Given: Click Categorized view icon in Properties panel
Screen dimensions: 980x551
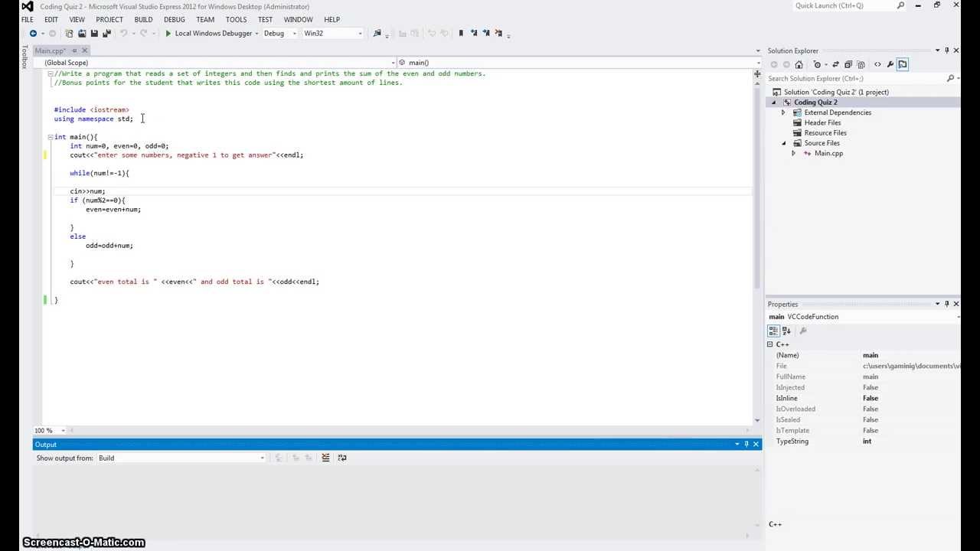Looking at the screenshot, I should [774, 331].
